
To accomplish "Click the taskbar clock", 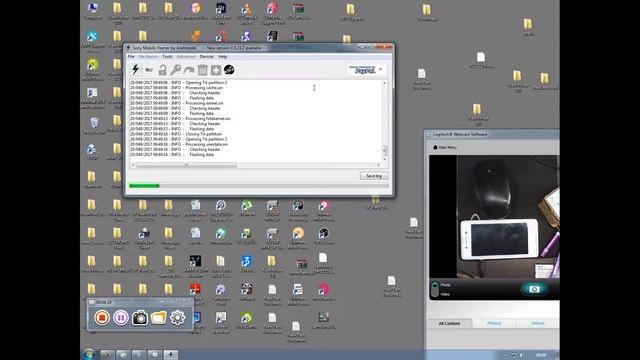I will 541,355.
